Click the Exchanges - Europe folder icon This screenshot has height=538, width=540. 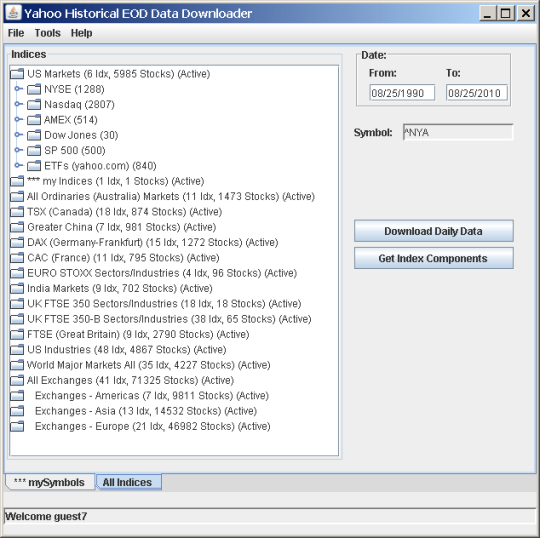point(17,426)
